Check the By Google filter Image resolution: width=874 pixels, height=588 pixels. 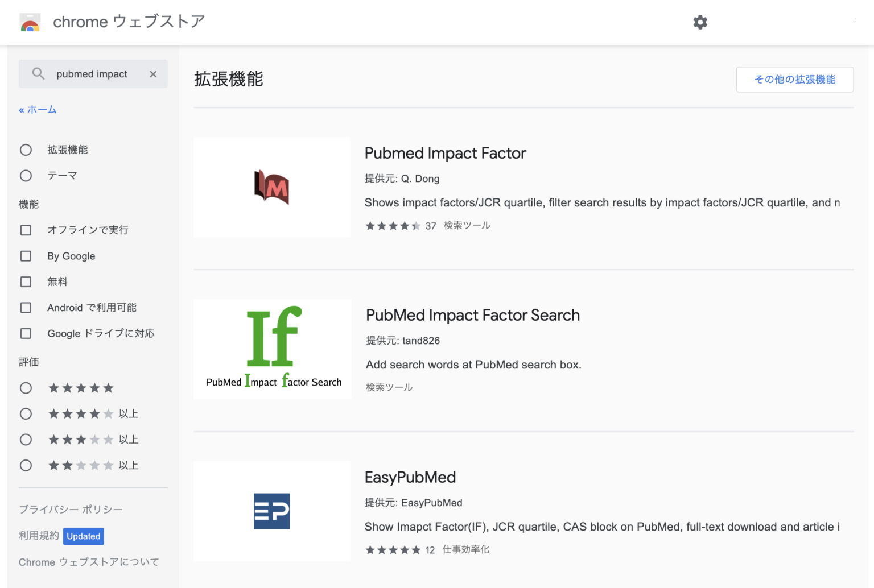[26, 256]
